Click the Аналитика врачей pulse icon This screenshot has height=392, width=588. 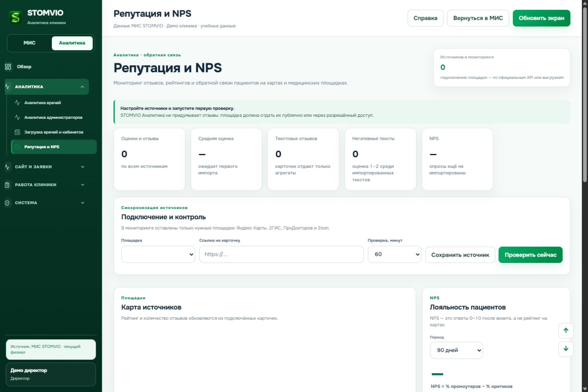pos(17,103)
